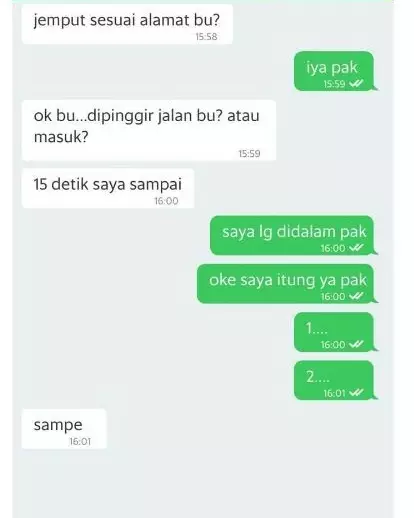Viewport: 414px width, 518px height.
Task: Click timestamp 16:00 under '15 detik saya sampai'
Action: [166, 201]
